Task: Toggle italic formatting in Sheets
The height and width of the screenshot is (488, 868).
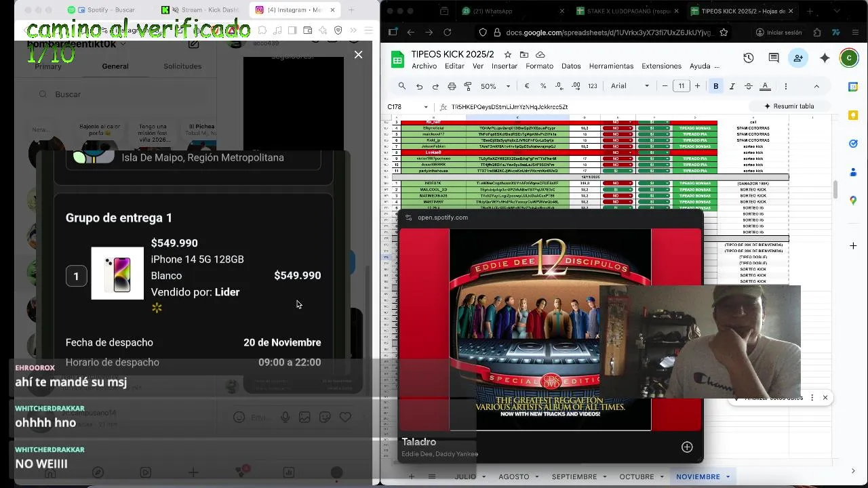Action: coord(732,86)
